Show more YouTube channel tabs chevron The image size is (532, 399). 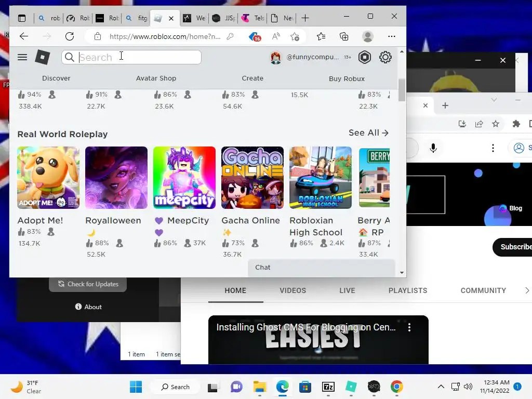527,290
